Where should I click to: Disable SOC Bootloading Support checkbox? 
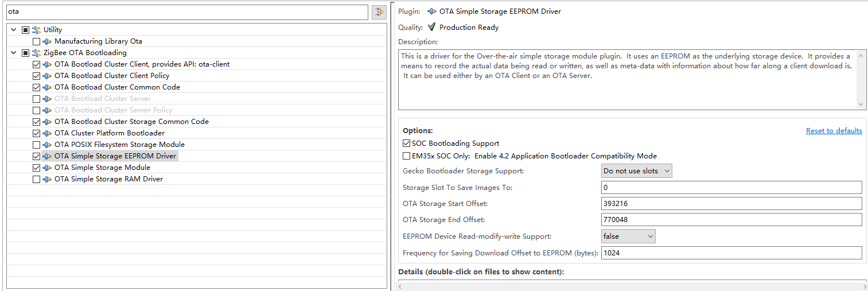407,143
